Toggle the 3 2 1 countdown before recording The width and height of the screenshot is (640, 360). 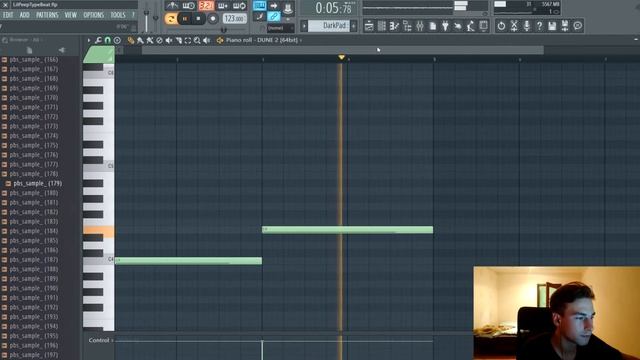pyautogui.click(x=206, y=6)
